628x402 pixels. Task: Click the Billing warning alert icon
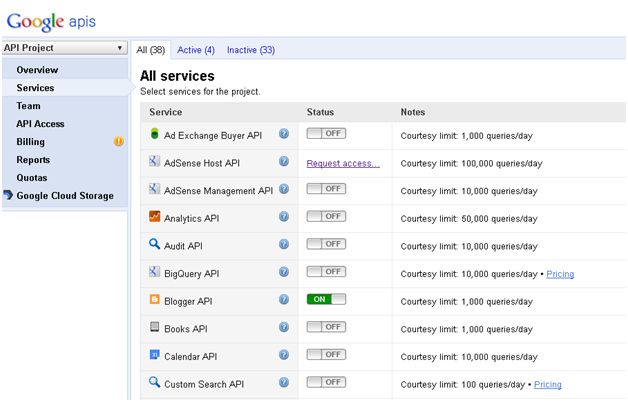pyautogui.click(x=119, y=141)
